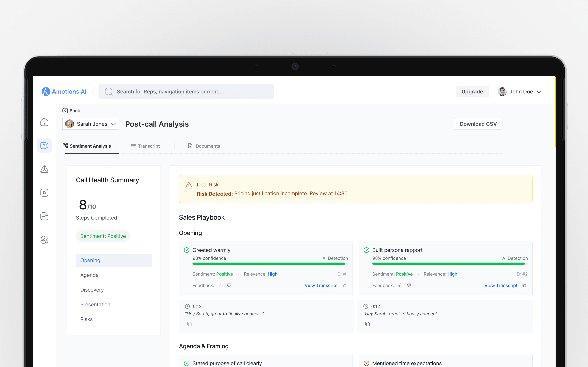Open the Documents tab
This screenshot has height=367, width=588.
204,146
